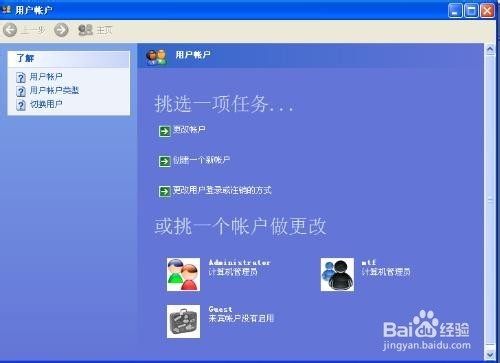Select the Guest account name

(220, 309)
